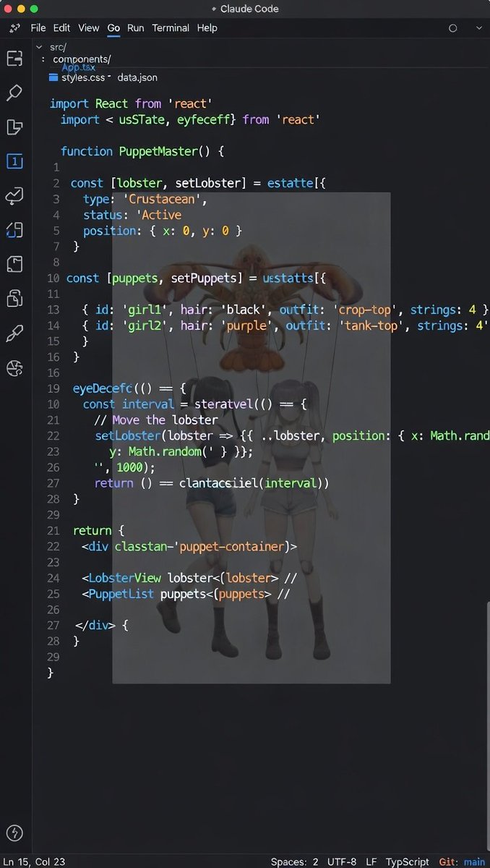The width and height of the screenshot is (490, 868).
Task: Click the "return {" line
Action: pyautogui.click(x=98, y=530)
